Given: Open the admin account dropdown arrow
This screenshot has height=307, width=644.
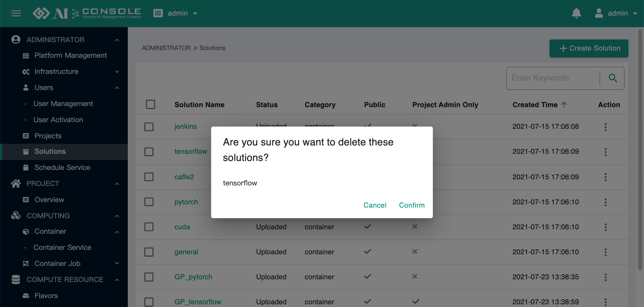Looking at the screenshot, I should click(x=635, y=14).
